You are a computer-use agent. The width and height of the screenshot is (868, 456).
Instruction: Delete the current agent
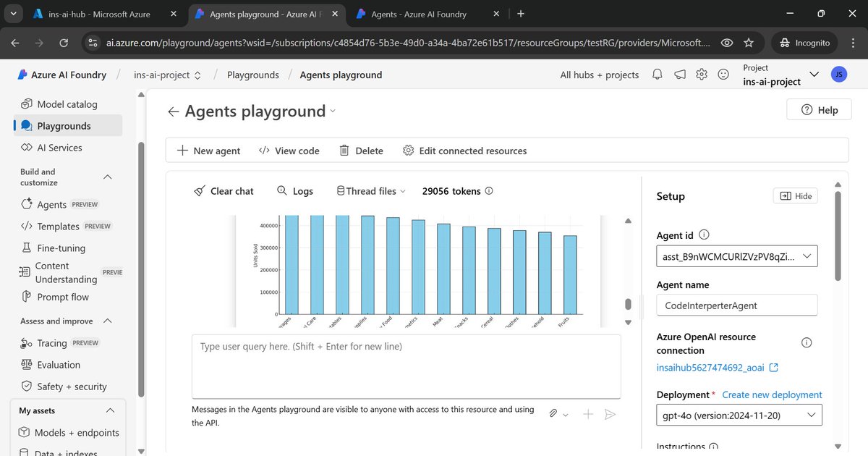(362, 151)
